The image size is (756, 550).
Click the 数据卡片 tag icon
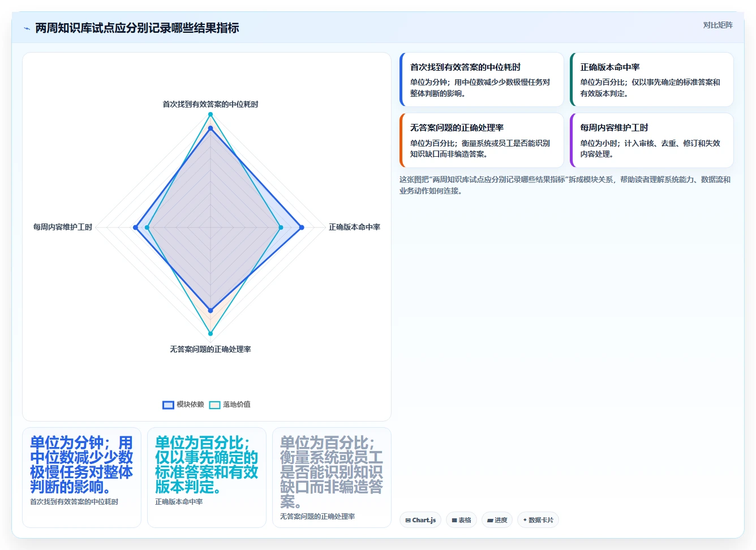coord(525,520)
